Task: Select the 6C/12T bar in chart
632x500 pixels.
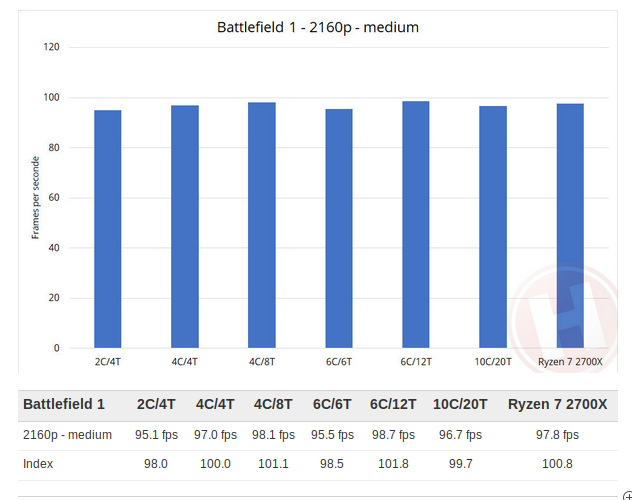Action: coord(416,224)
